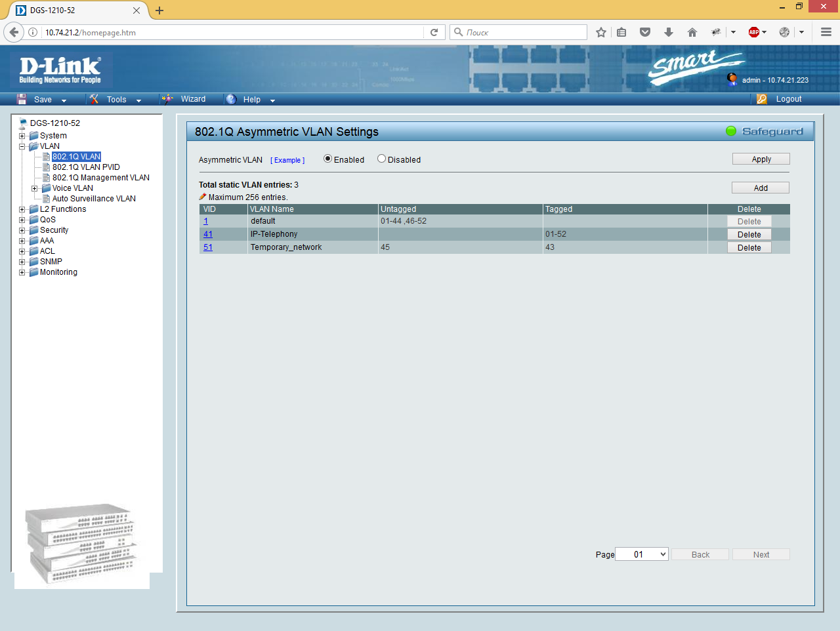The height and width of the screenshot is (631, 840).
Task: Click the Pocket save icon
Action: tap(645, 32)
